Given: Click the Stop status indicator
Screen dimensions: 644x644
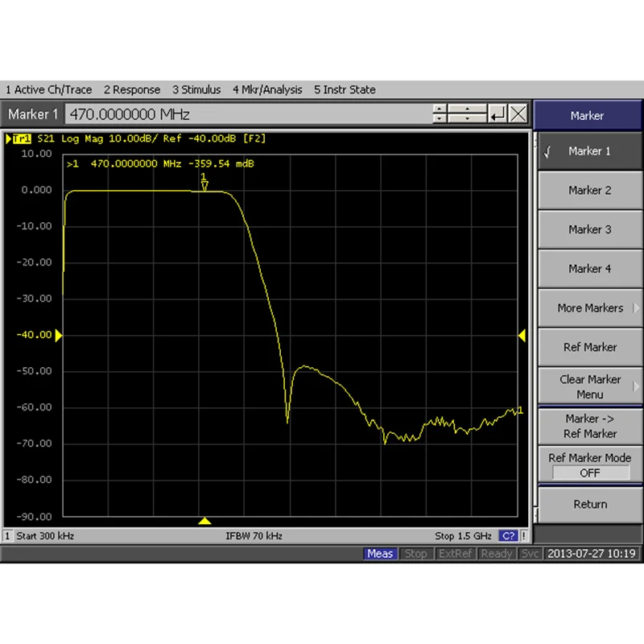Looking at the screenshot, I should coord(415,554).
